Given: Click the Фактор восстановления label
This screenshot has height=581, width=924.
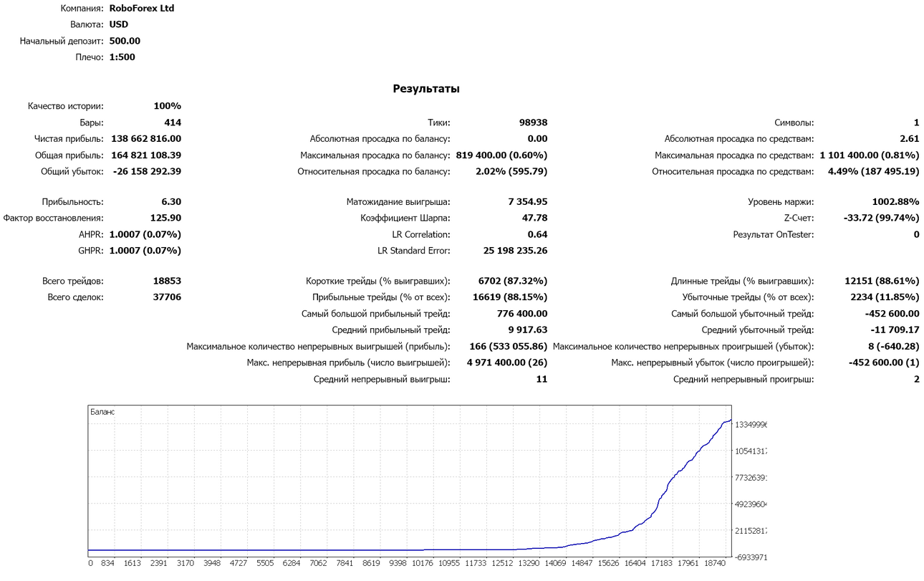Looking at the screenshot, I should coord(54,218).
